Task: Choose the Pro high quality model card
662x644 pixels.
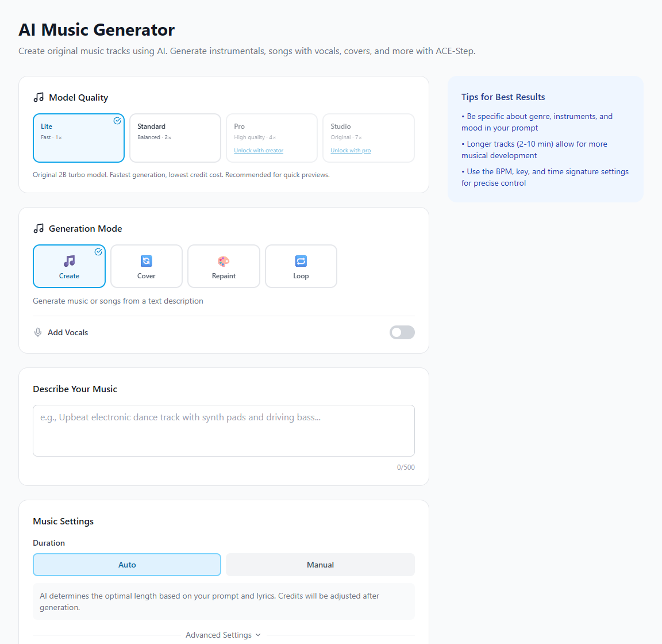Action: click(272, 138)
